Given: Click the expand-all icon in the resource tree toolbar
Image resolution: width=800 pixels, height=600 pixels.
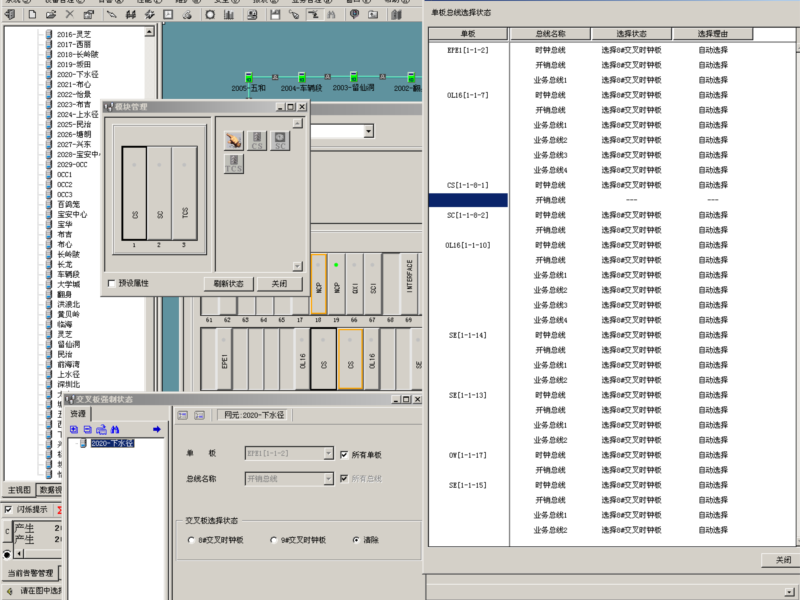Looking at the screenshot, I should [x=73, y=429].
